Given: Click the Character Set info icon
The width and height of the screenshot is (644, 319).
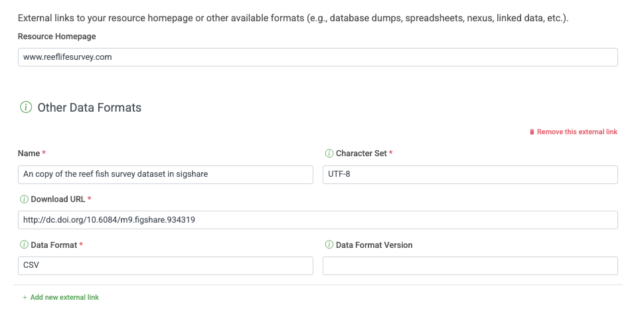Looking at the screenshot, I should (x=329, y=154).
